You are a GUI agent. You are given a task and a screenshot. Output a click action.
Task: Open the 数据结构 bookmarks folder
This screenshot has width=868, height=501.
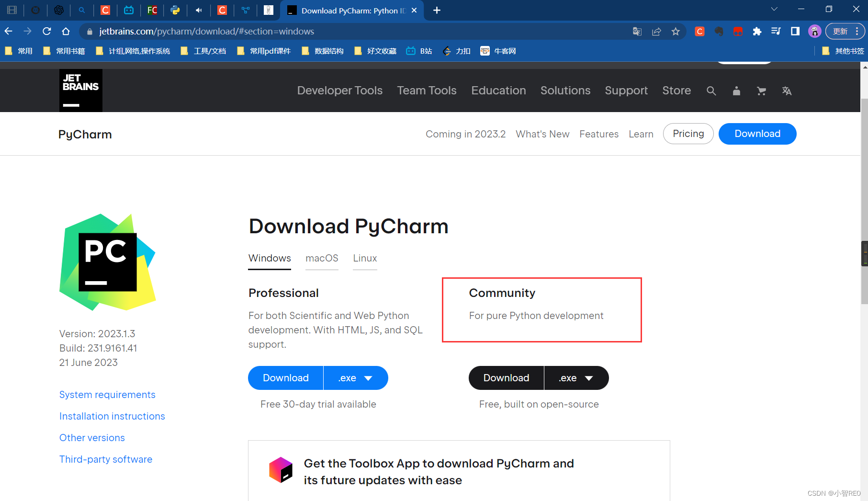click(x=322, y=51)
